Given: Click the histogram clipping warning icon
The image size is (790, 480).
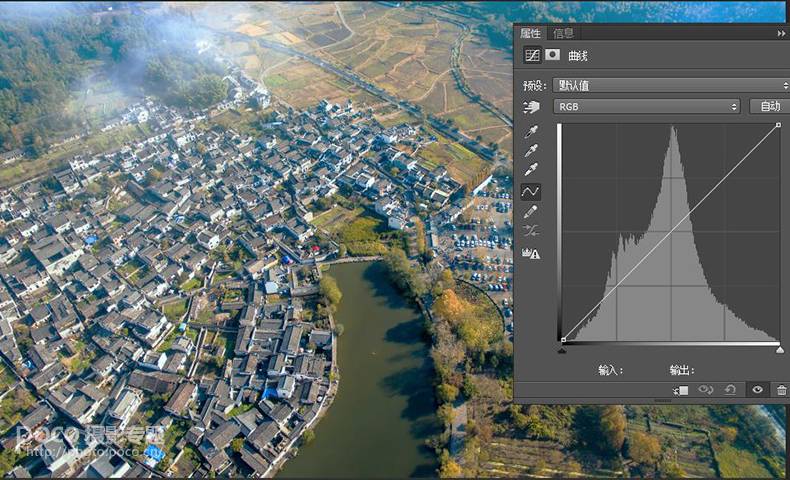Looking at the screenshot, I should (x=531, y=253).
